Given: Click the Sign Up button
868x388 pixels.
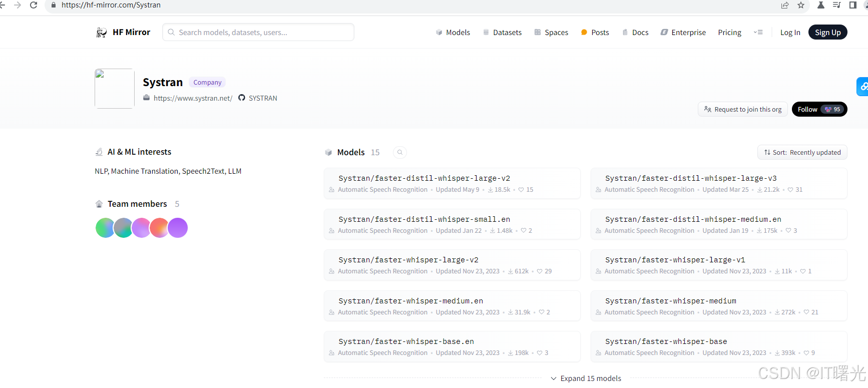Looking at the screenshot, I should click(x=828, y=33).
